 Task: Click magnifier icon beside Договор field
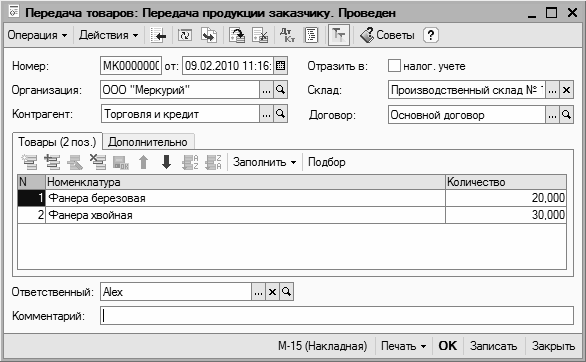[x=567, y=115]
